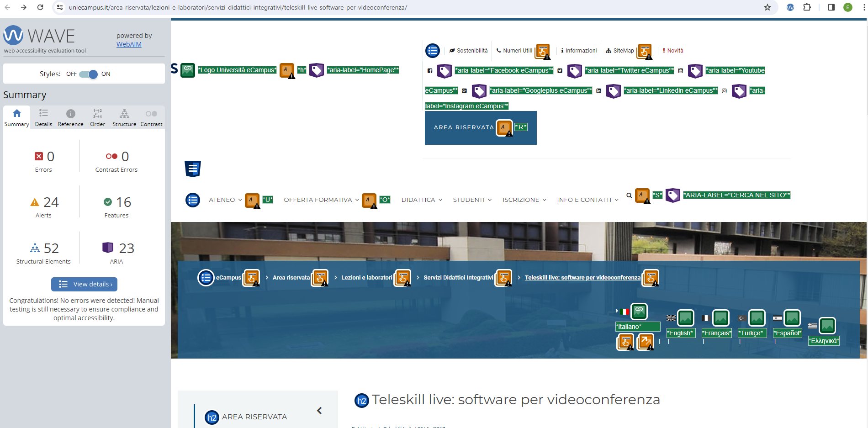The height and width of the screenshot is (428, 868).
Task: Click the alert icon next to SiteMap
Action: 645,52
